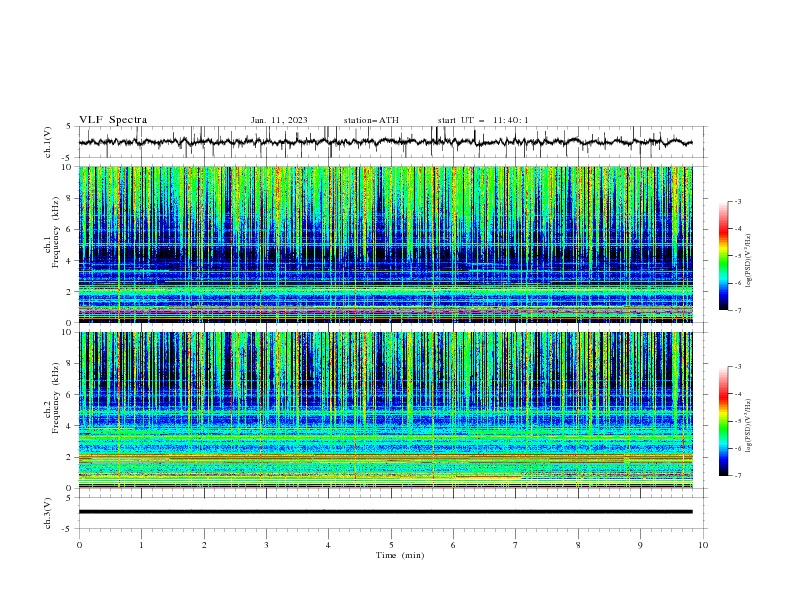This screenshot has width=792, height=612.
Task: Click the ch.3 flat black trace
Action: pyautogui.click(x=385, y=512)
